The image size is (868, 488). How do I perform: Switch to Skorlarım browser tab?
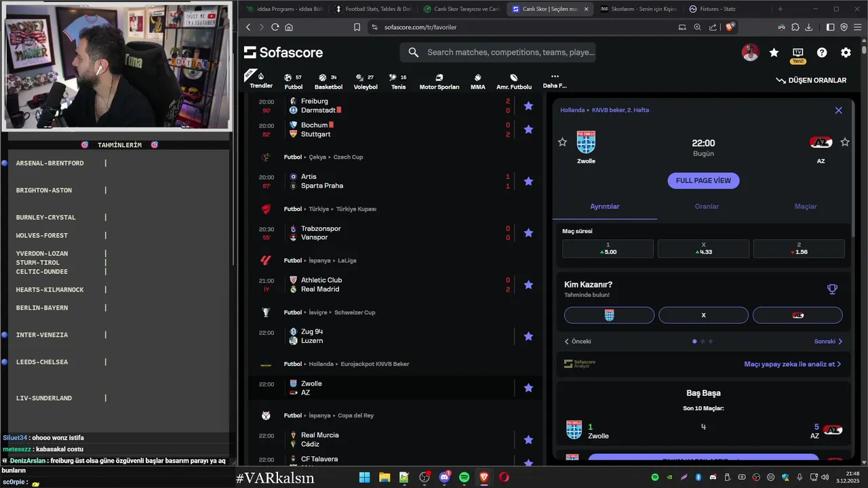[639, 9]
